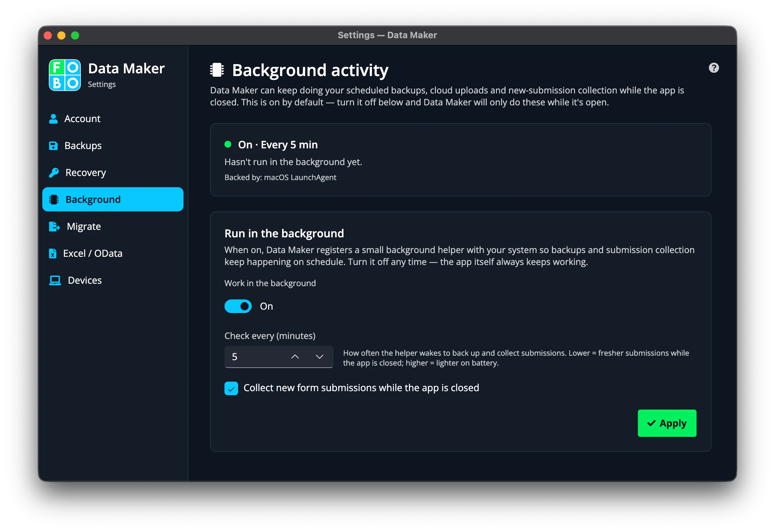Click the 'On · Every 5 min' status text

[x=278, y=145]
